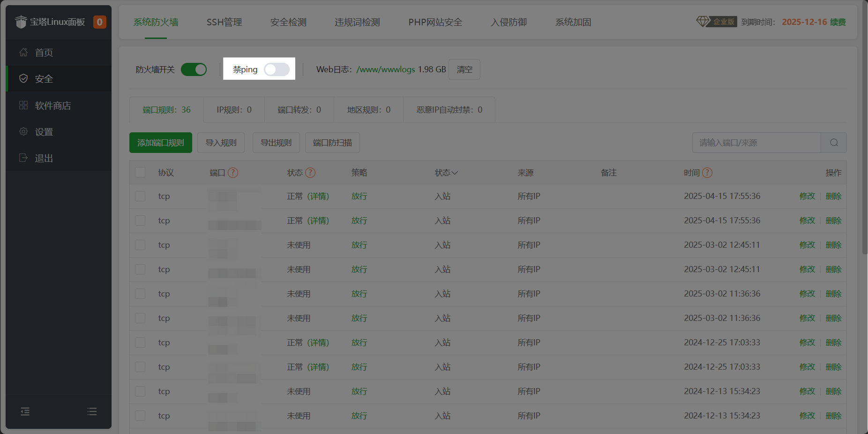
Task: Click the search magnifier icon beside port input
Action: click(834, 142)
